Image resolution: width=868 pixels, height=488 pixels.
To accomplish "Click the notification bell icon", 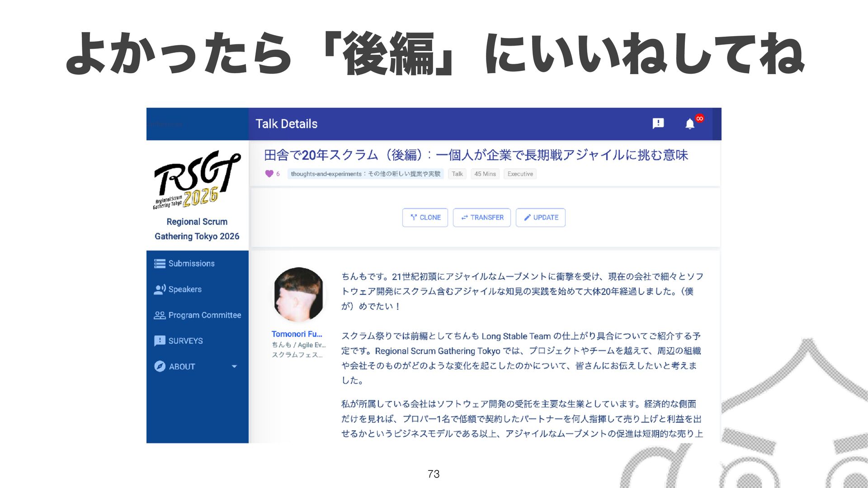I will [x=689, y=124].
